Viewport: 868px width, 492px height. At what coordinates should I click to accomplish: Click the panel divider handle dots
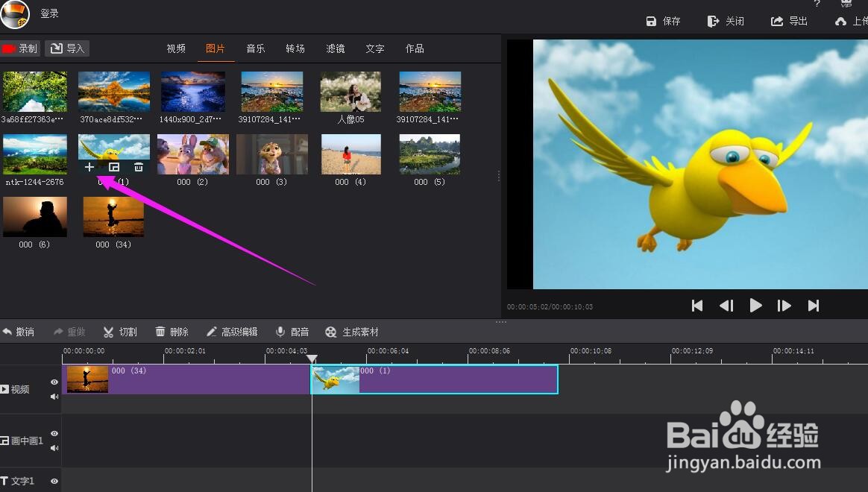(501, 321)
